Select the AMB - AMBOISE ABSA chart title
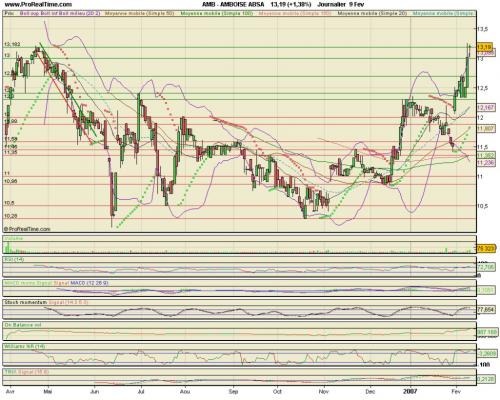Screen dimensions: 500x400 click(x=233, y=4)
